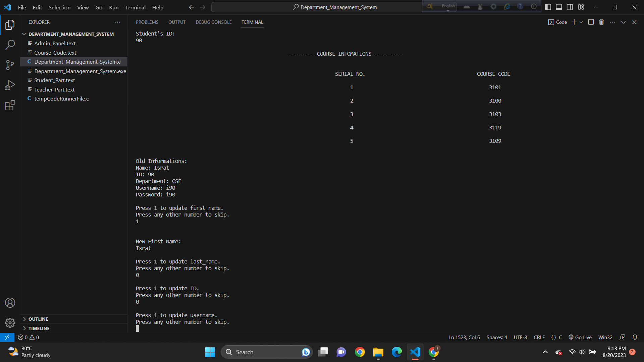Viewport: 644px width, 362px height.
Task: Kill the terminal with the trash icon
Action: pyautogui.click(x=601, y=22)
